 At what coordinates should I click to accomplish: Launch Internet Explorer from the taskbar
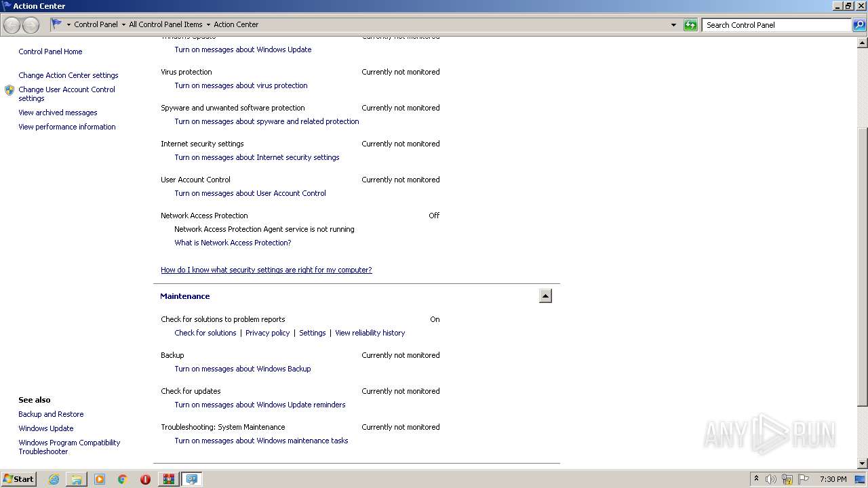[x=54, y=479]
